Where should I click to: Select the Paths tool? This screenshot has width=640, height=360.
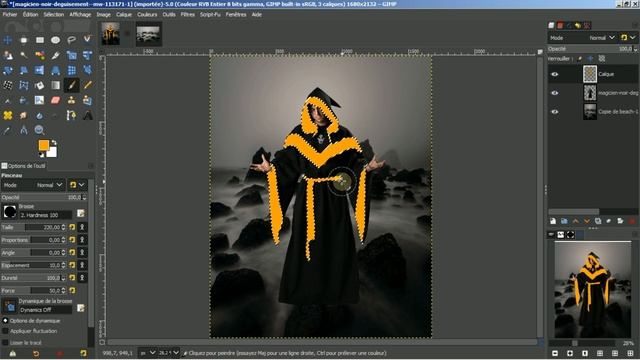point(71,116)
